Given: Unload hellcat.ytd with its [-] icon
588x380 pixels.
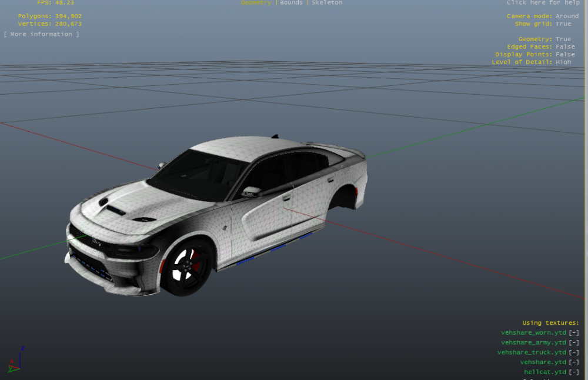Looking at the screenshot, I should point(574,372).
